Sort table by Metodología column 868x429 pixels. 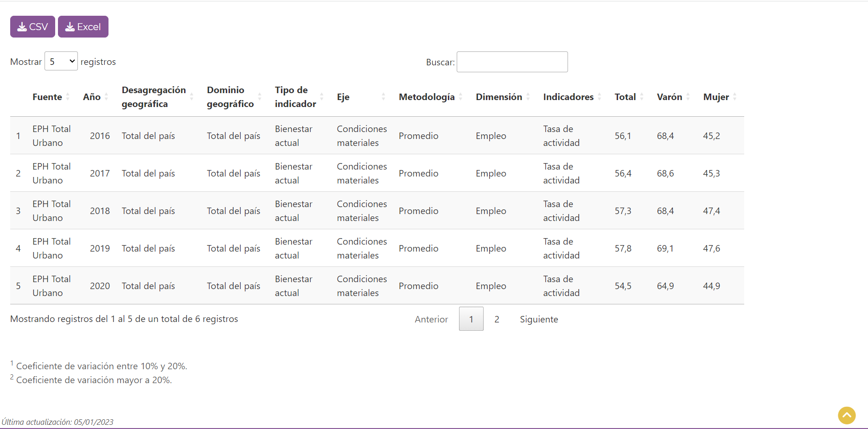427,97
